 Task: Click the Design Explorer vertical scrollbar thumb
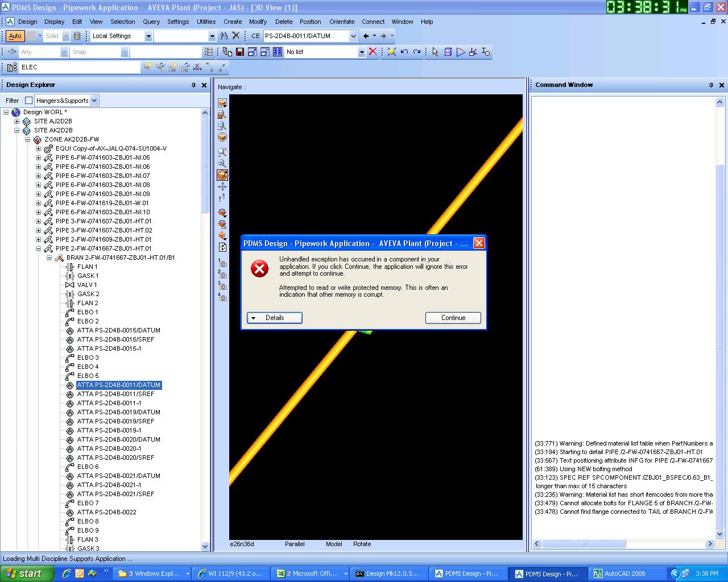(205, 166)
